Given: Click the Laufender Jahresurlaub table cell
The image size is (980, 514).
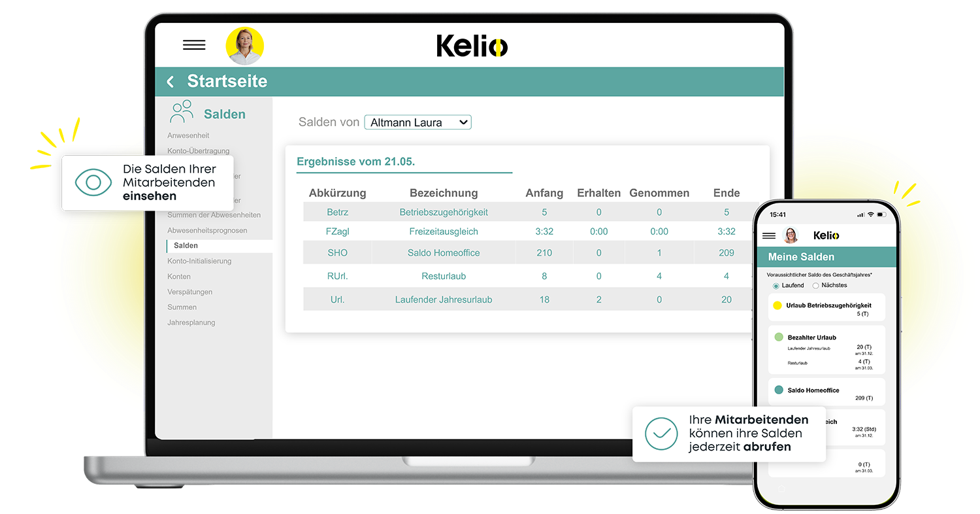Looking at the screenshot, I should 444,300.
